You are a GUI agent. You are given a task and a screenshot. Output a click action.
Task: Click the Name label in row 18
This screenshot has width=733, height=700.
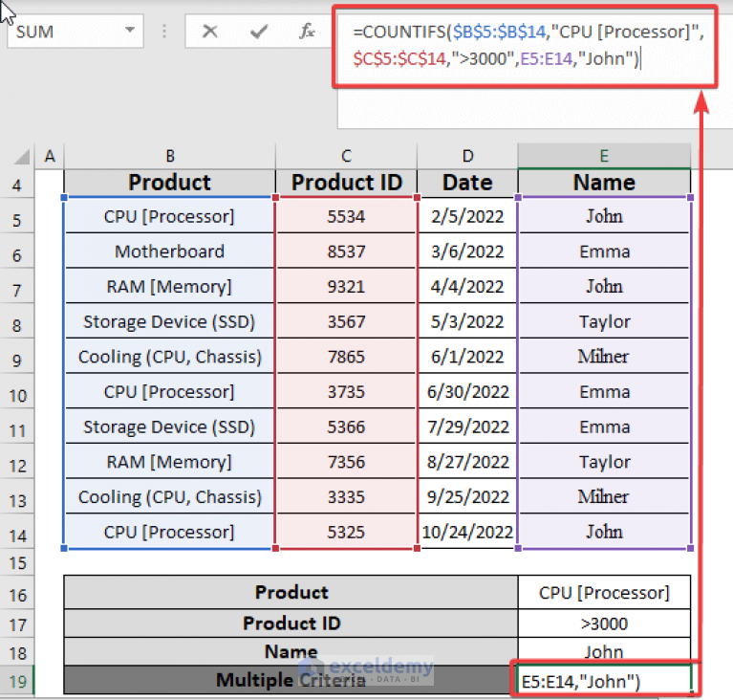291,651
